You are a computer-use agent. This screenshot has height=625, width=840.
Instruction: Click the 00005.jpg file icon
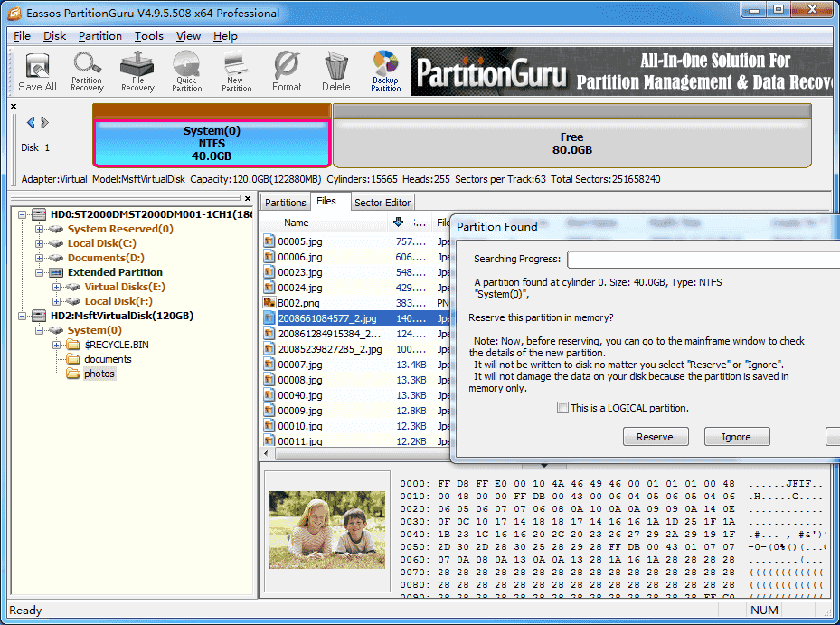click(269, 241)
